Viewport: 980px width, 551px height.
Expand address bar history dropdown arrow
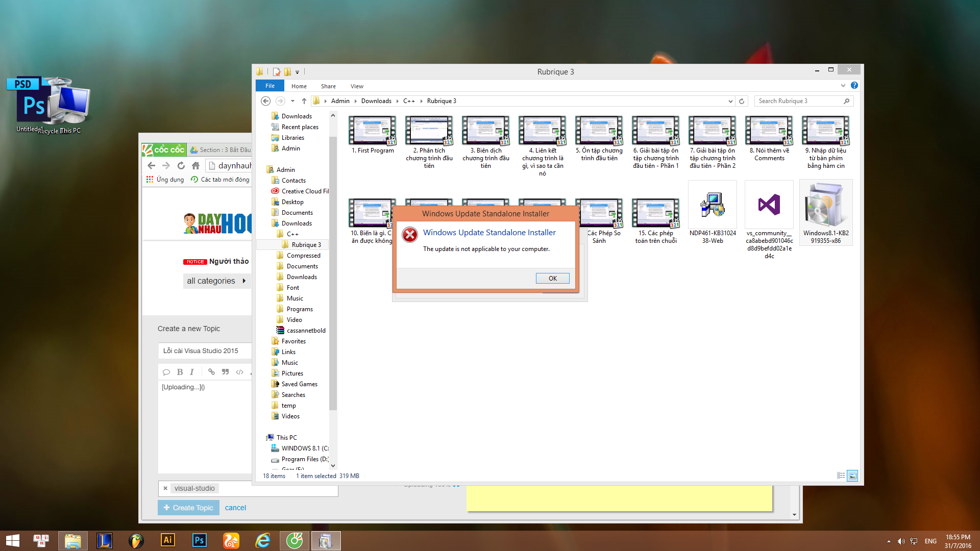click(x=730, y=101)
